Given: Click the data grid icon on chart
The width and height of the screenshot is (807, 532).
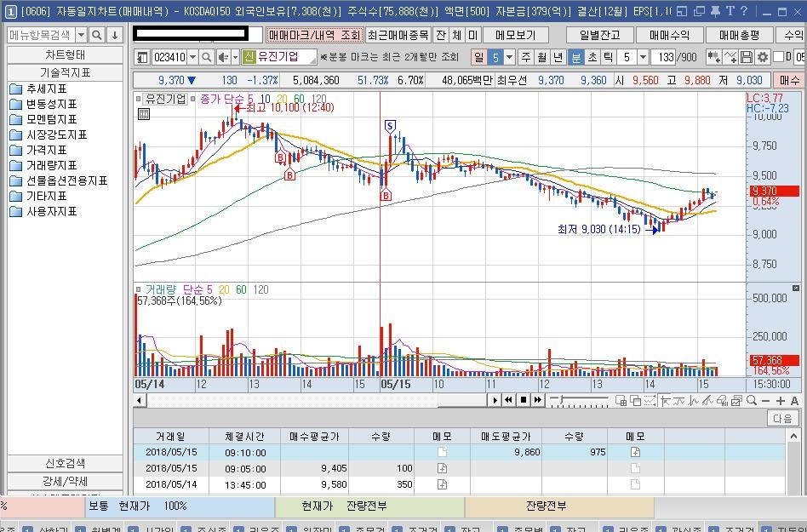Looking at the screenshot, I should (144, 114).
